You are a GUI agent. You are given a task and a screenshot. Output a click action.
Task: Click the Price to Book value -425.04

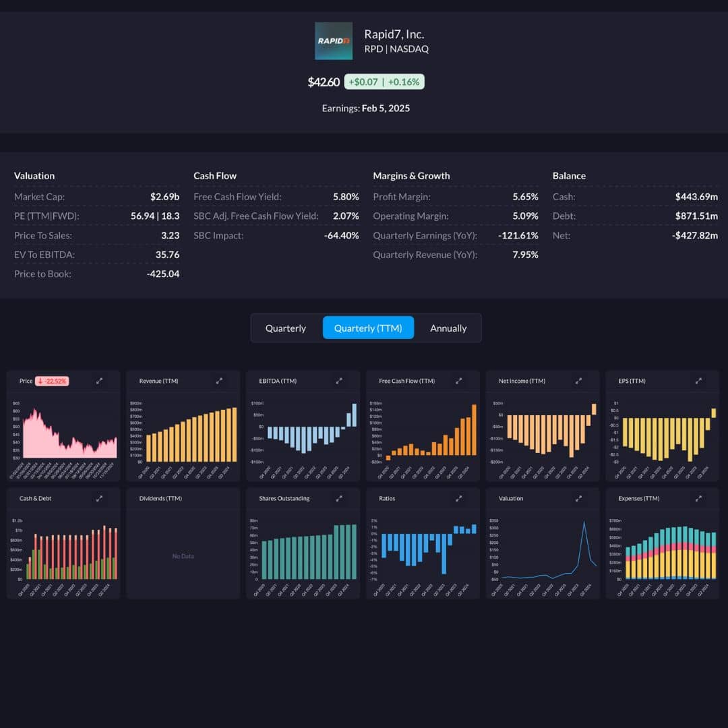(x=163, y=274)
